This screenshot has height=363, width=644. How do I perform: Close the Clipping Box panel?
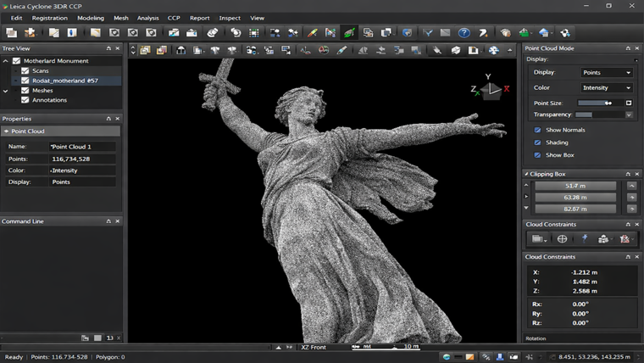click(x=637, y=174)
